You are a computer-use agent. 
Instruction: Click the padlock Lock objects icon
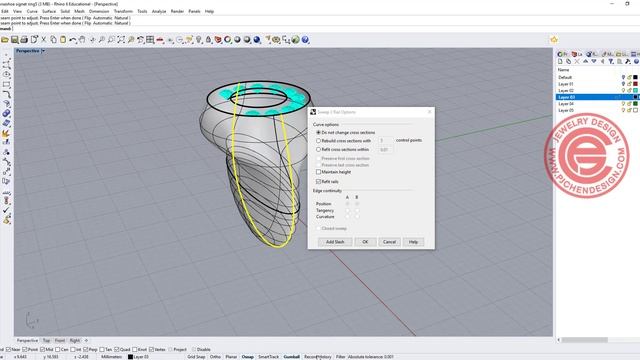click(209, 40)
